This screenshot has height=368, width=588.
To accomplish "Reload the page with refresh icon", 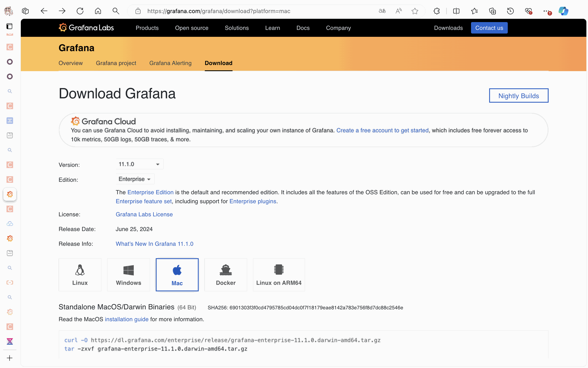I will (x=80, y=11).
